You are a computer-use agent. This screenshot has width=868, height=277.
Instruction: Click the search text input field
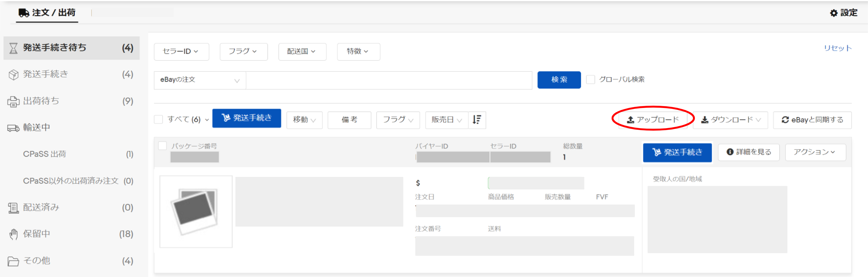(388, 80)
